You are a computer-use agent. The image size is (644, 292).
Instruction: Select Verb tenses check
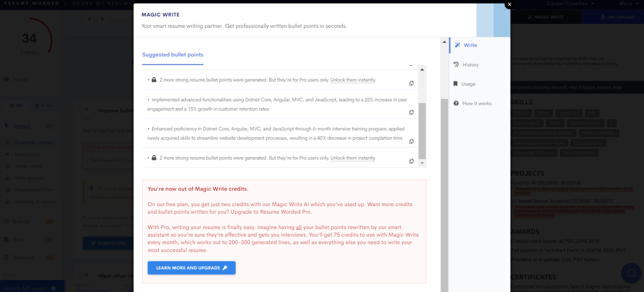pos(29,178)
